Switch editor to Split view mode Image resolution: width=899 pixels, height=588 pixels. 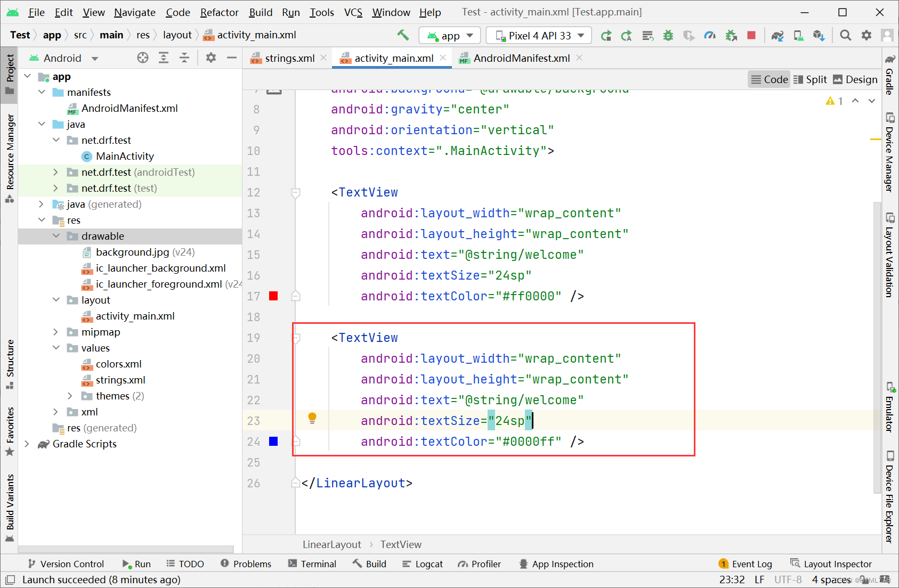click(x=811, y=79)
